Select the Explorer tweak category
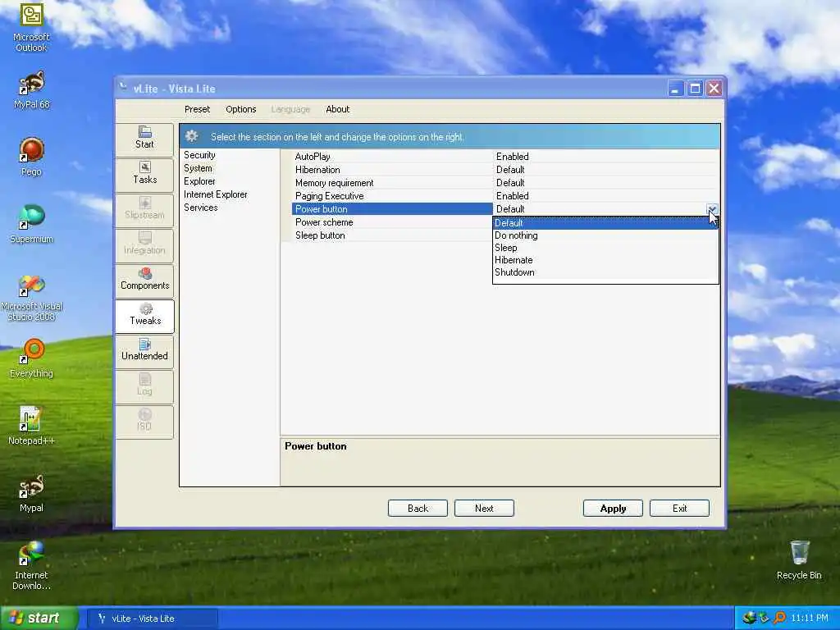This screenshot has height=630, width=840. pyautogui.click(x=199, y=181)
